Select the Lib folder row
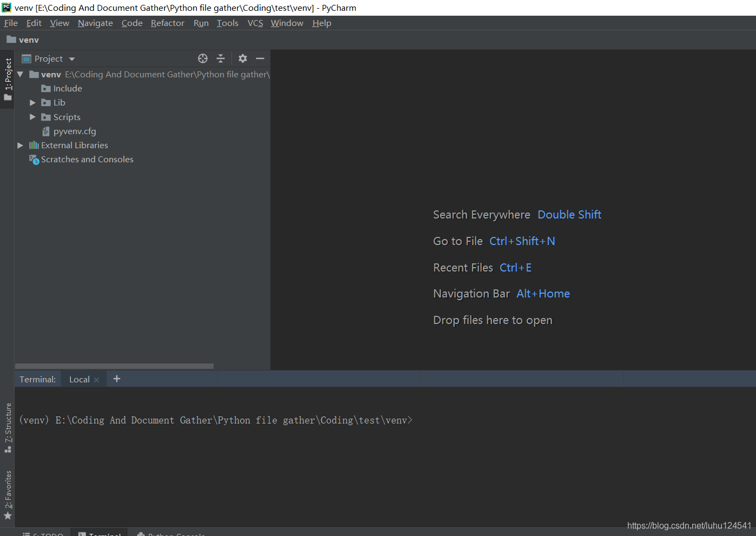The height and width of the screenshot is (536, 756). coord(143,103)
